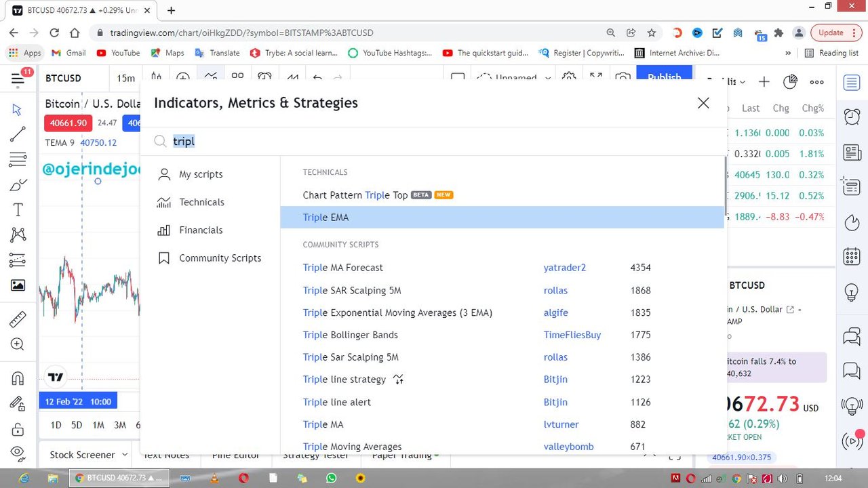
Task: Click the indicator search field containing 'tripl'
Action: pos(434,142)
